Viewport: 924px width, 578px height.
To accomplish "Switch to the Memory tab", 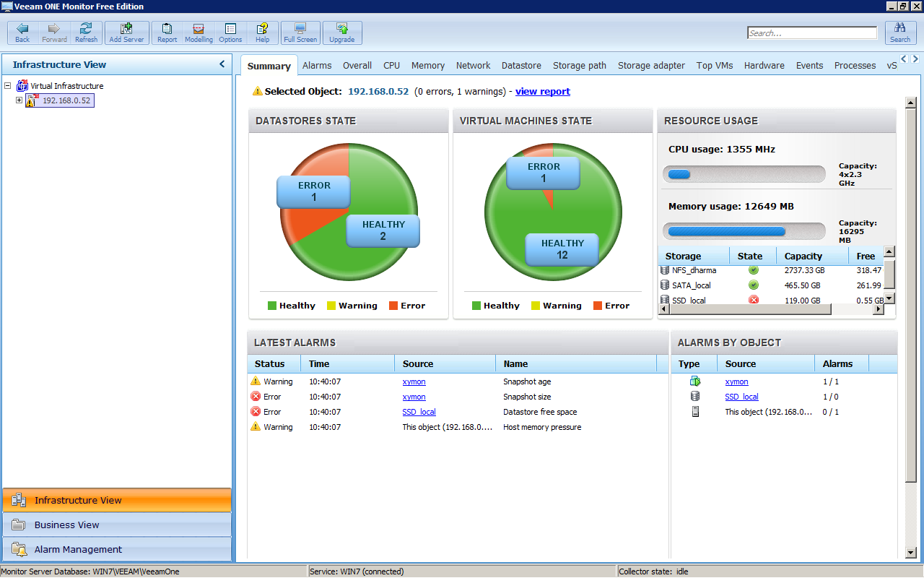I will [428, 66].
